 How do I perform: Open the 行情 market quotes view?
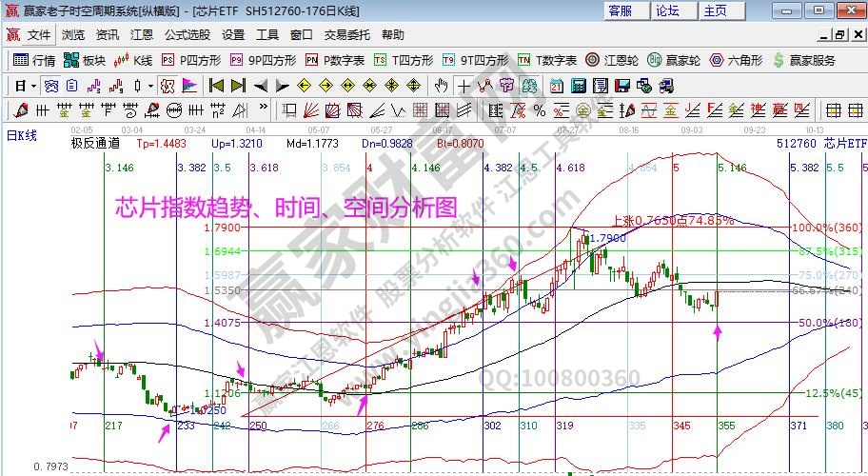[34, 60]
